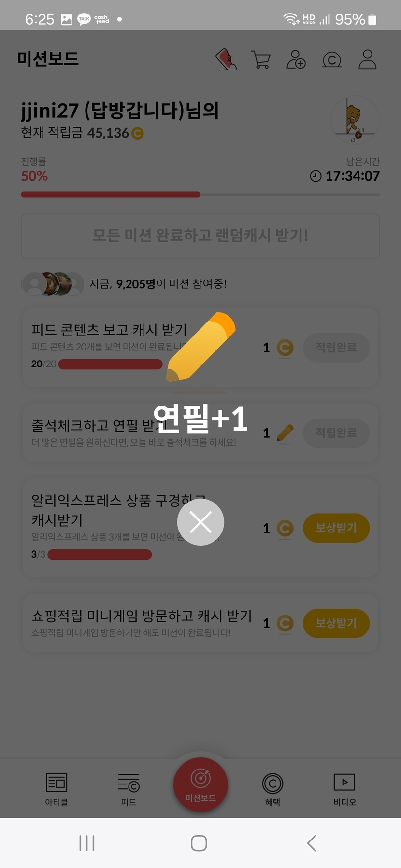Tap the red 미션보드 center button
The width and height of the screenshot is (401, 868).
(x=200, y=784)
